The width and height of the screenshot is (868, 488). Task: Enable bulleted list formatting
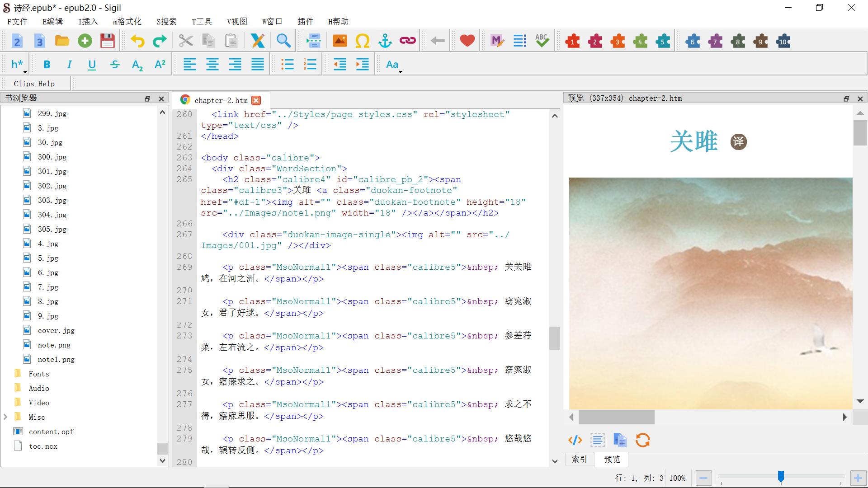tap(287, 64)
